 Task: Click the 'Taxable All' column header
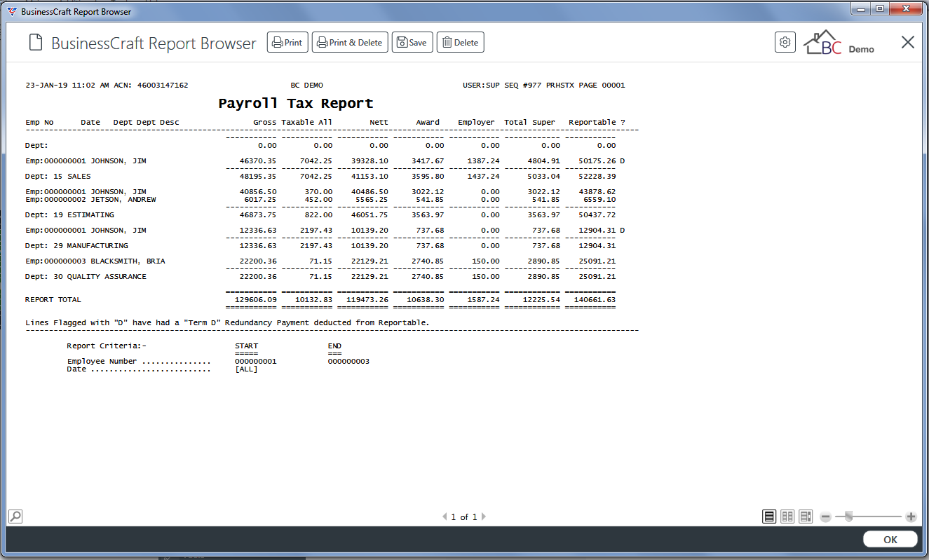(x=307, y=122)
